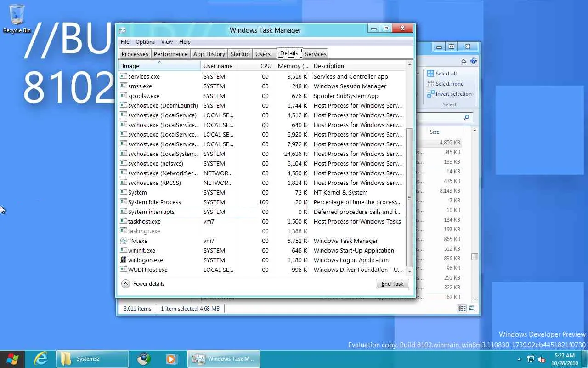
Task: Open the Options menu in Task Manager
Action: 145,42
